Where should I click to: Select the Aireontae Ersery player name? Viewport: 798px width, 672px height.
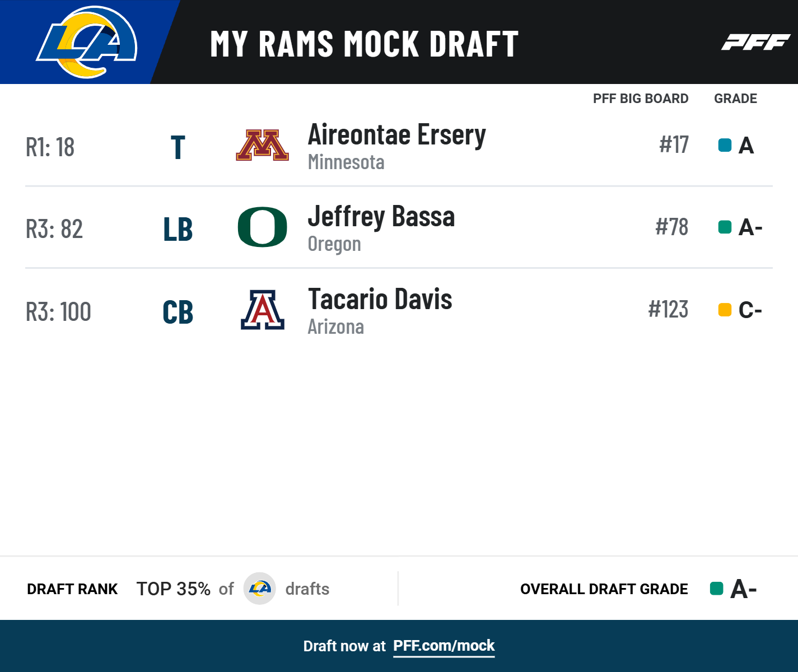396,135
